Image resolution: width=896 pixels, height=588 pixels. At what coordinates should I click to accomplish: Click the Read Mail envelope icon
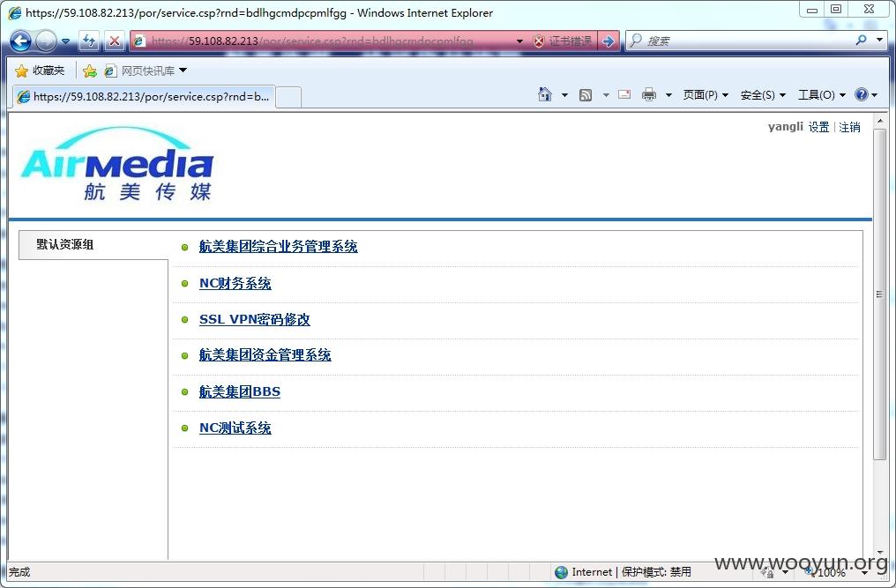click(624, 94)
